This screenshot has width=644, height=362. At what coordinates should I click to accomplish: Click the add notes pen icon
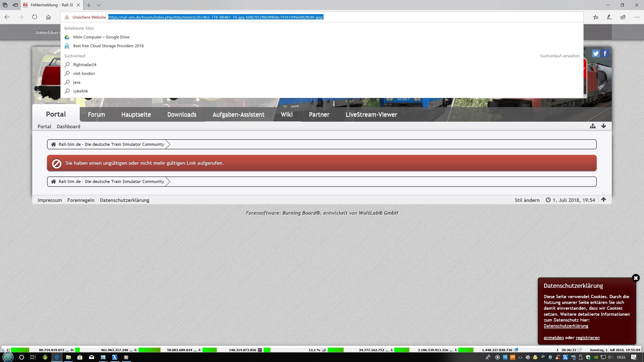[x=609, y=17]
